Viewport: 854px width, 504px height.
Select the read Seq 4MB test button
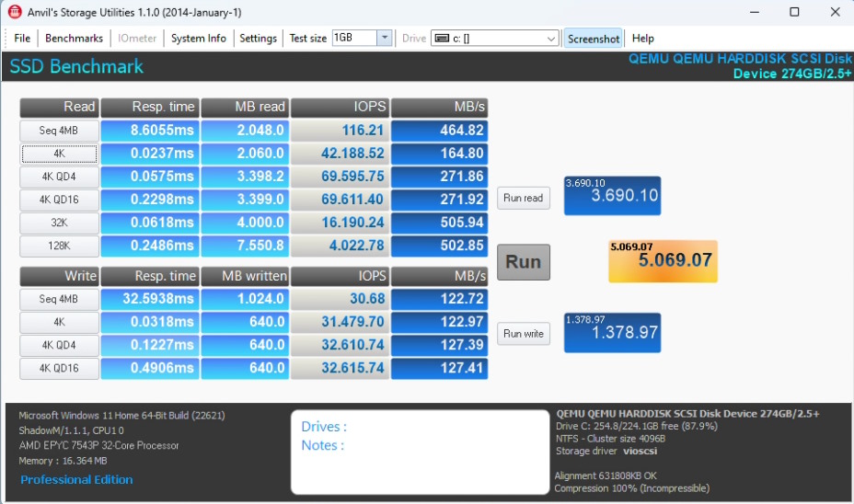60,131
